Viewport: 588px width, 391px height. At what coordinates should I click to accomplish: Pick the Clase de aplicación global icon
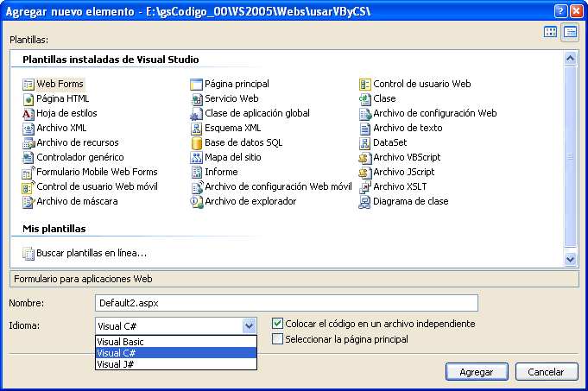point(197,114)
